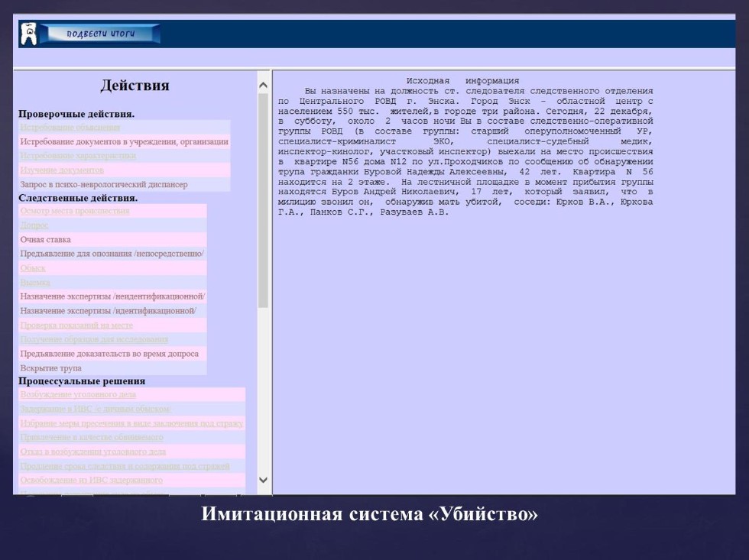Open «Предъявление для опознания /непосредственно/»

point(112,253)
